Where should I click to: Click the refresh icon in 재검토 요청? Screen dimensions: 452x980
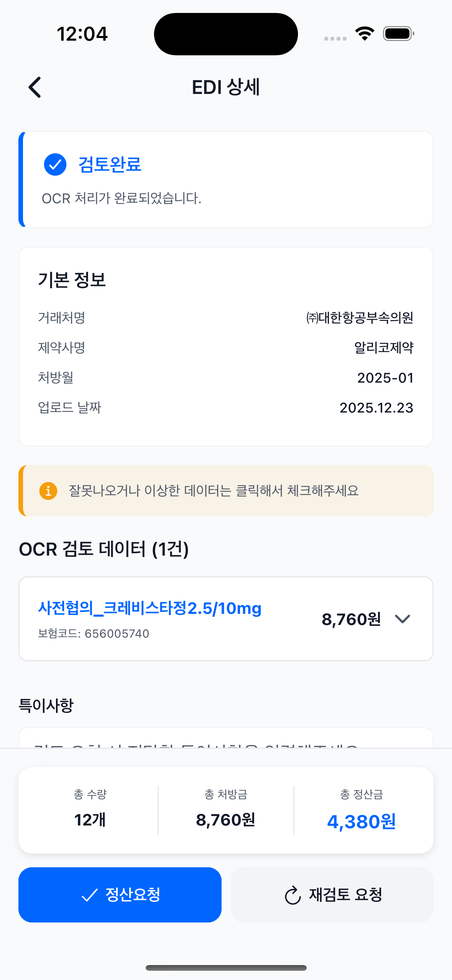(x=293, y=895)
